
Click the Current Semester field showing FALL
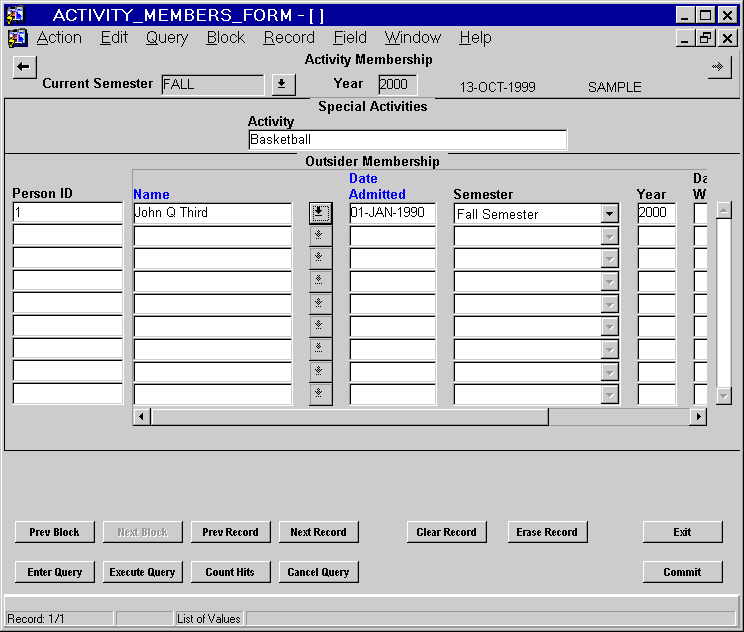(x=213, y=85)
